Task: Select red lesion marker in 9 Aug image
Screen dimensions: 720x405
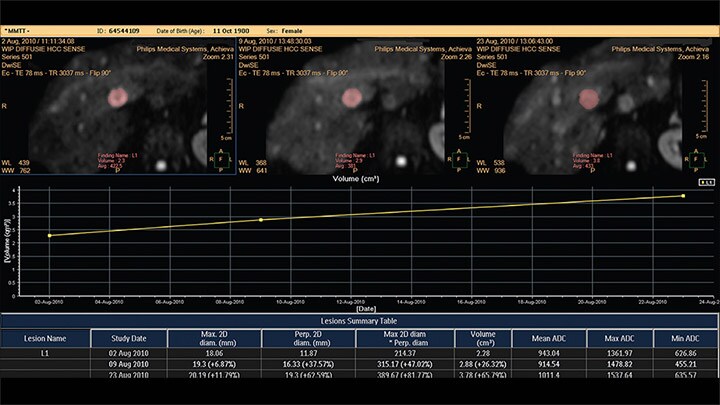Action: pos(351,98)
